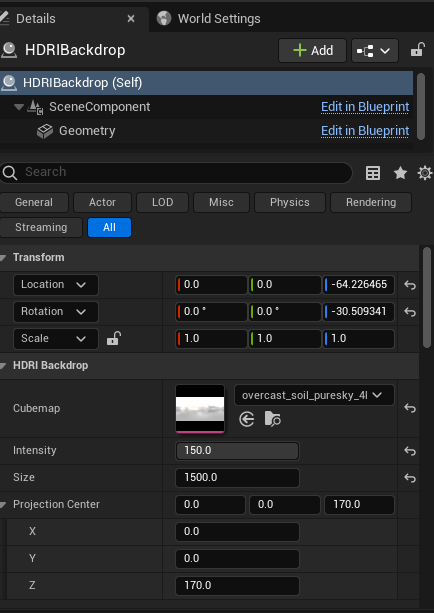Reset Rotation to default arrow
The width and height of the screenshot is (434, 613).
tap(410, 312)
